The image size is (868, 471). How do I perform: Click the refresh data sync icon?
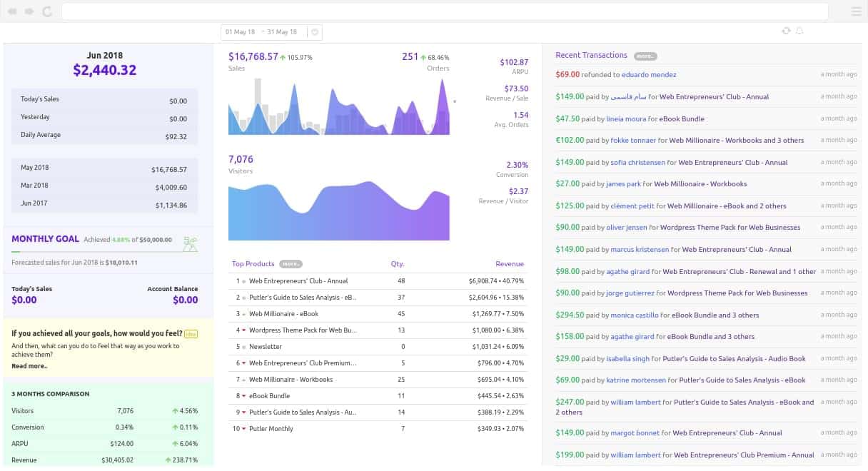point(786,31)
